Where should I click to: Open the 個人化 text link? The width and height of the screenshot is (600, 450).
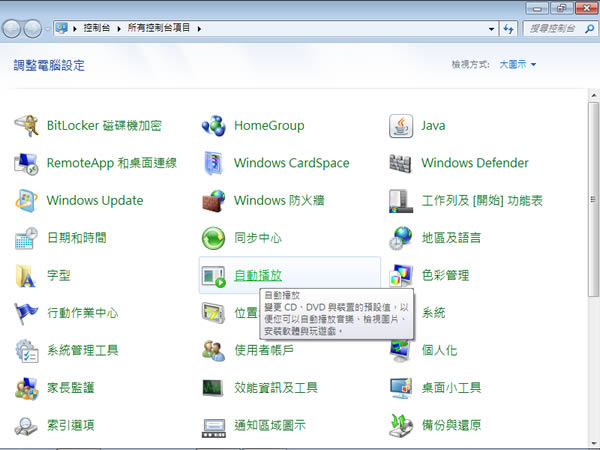coord(439,351)
